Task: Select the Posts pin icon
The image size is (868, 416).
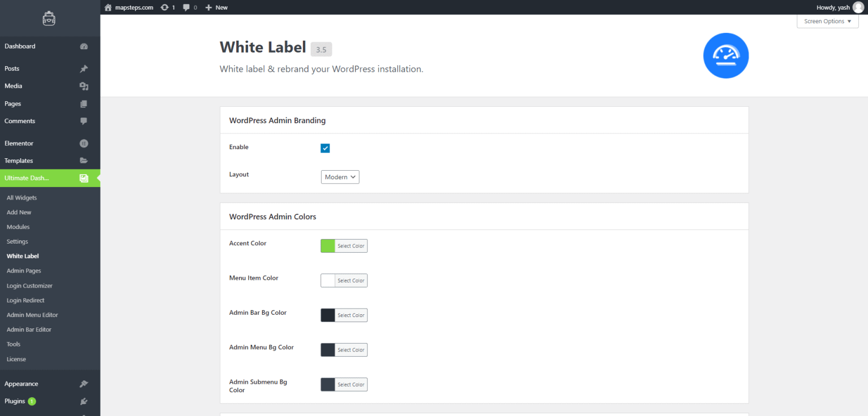Action: point(84,68)
